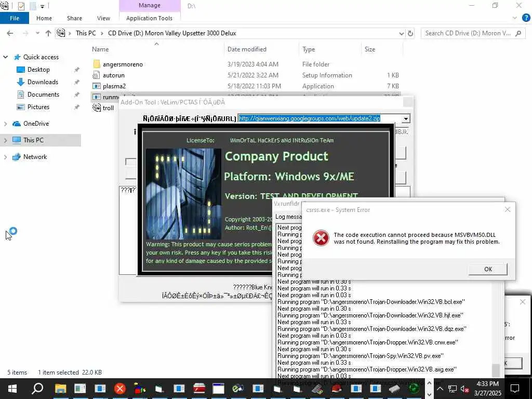The height and width of the screenshot is (399, 532).
Task: Go up one folder level
Action: pos(48,33)
